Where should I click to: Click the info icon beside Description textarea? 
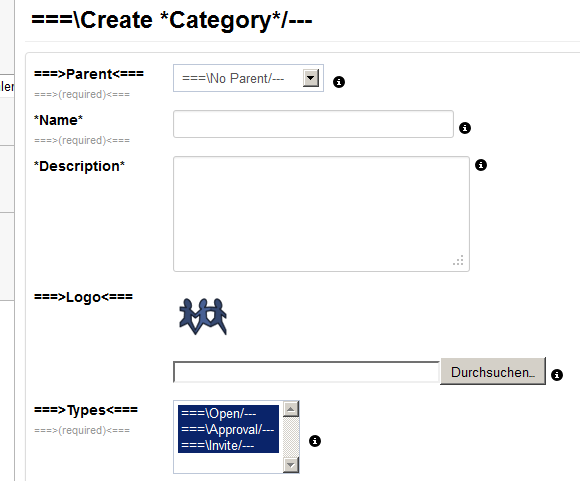tap(481, 165)
